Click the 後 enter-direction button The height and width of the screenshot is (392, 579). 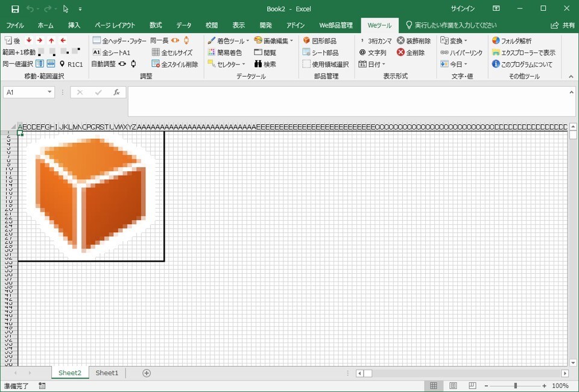tap(12, 40)
